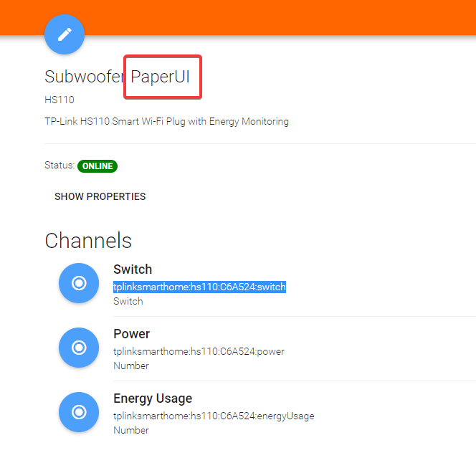Select the thing title Subwoofer

(x=84, y=77)
